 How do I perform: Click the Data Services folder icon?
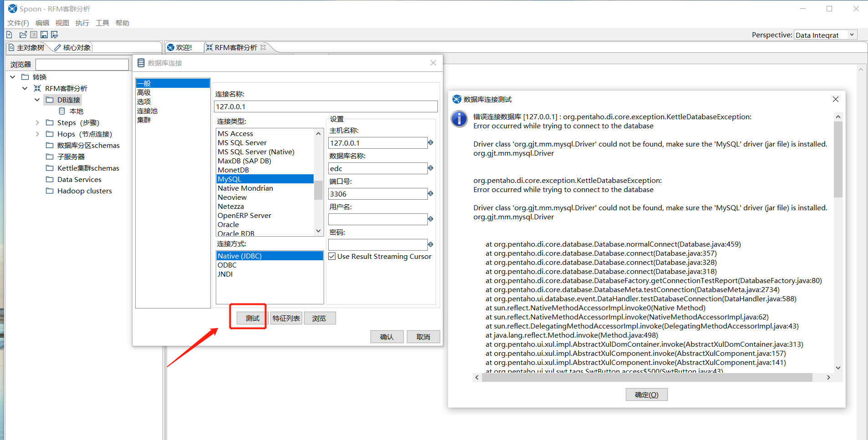(x=50, y=179)
